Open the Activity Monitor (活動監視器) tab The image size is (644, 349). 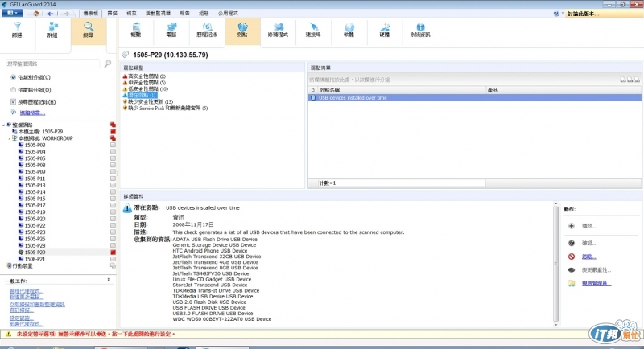(x=158, y=14)
